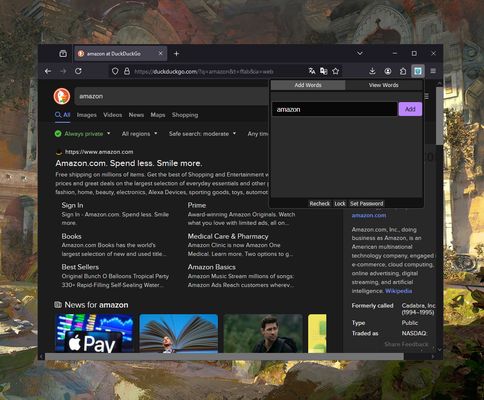Screen dimensions: 484x400
Task: Switch to the Maps results tab
Action: click(x=158, y=115)
